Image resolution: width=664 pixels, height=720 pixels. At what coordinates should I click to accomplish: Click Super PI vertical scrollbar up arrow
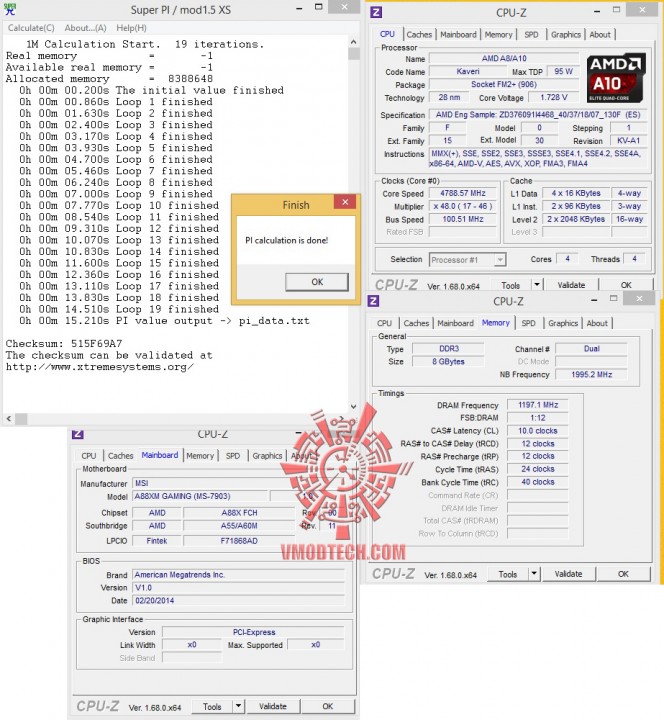coord(353,42)
